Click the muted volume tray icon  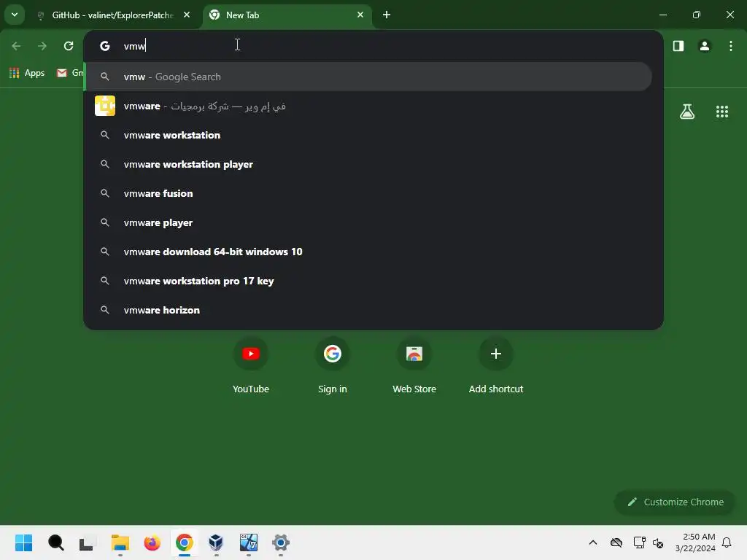[x=658, y=542]
